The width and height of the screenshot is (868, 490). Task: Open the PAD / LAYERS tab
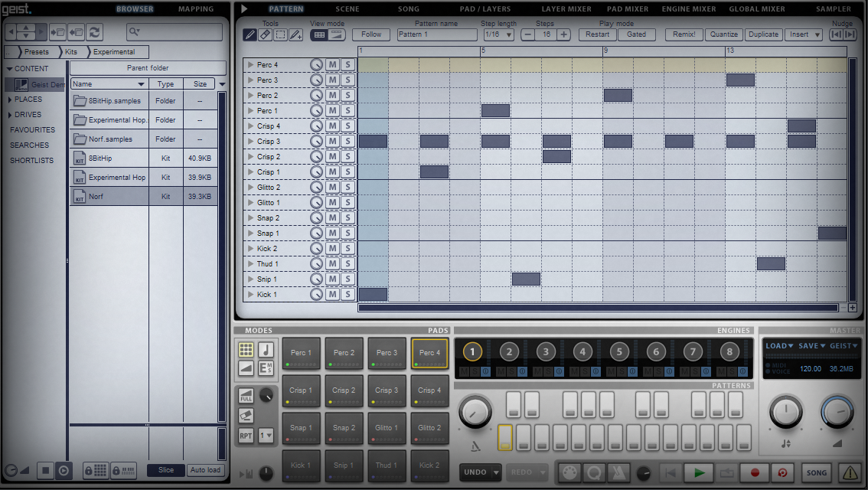[485, 9]
